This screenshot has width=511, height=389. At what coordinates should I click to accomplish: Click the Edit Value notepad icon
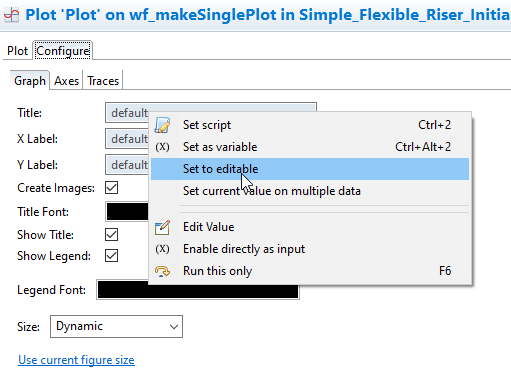162,228
